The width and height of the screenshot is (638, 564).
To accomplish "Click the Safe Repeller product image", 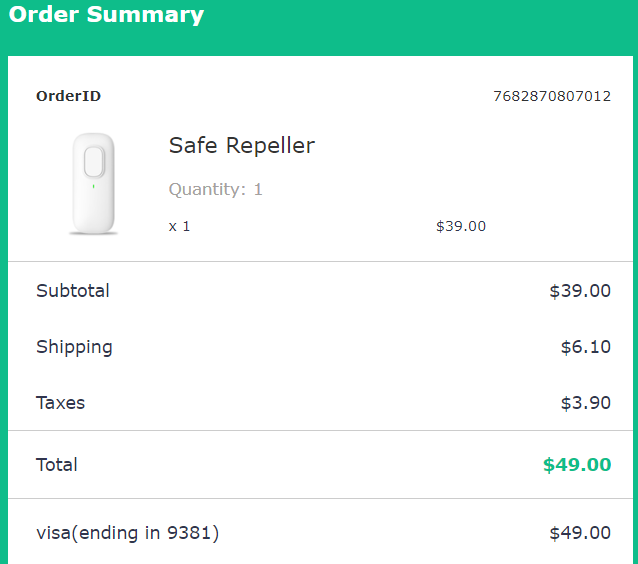I will (94, 184).
